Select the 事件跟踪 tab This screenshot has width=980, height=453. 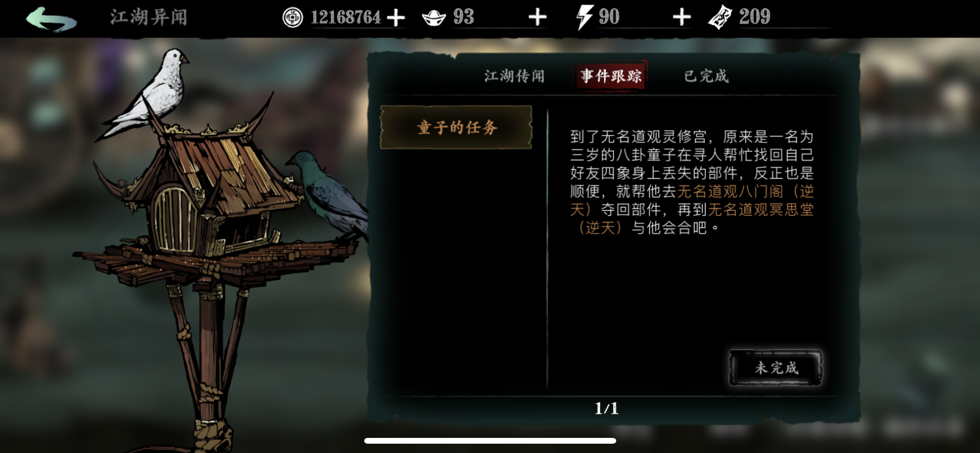click(x=610, y=75)
